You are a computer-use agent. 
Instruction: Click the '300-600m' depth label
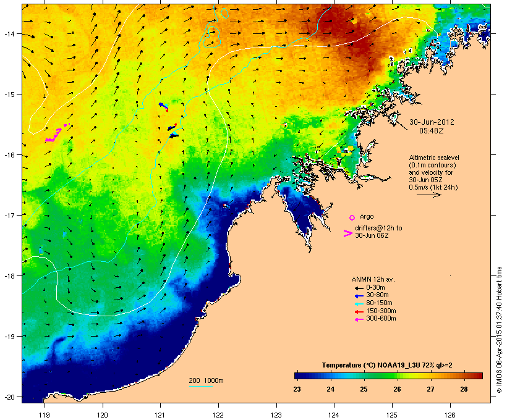coord(381,319)
